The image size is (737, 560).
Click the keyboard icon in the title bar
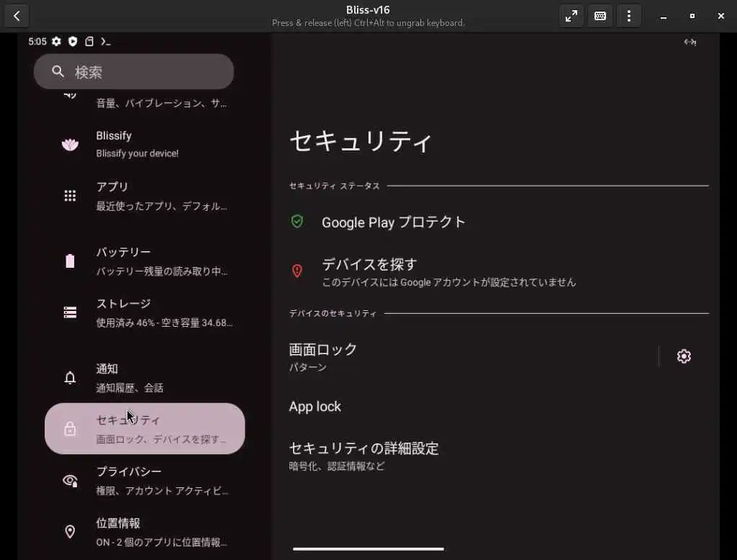tap(600, 16)
